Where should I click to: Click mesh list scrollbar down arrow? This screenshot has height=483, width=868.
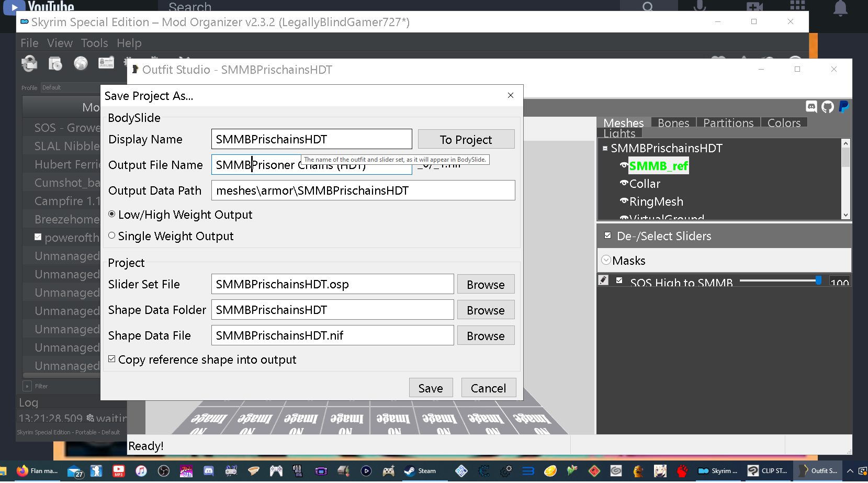coord(846,215)
